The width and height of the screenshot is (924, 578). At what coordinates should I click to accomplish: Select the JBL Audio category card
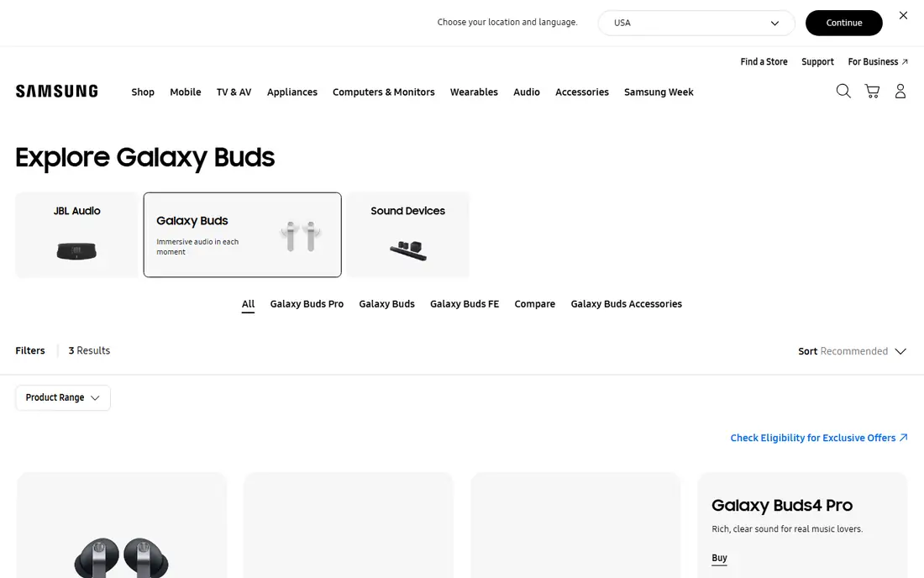76,234
